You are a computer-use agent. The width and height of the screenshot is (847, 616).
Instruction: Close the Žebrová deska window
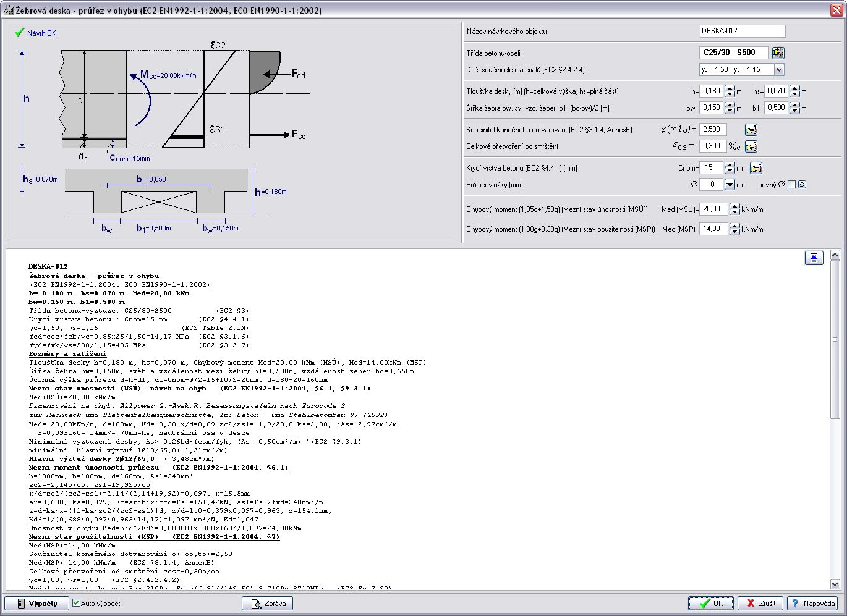tap(836, 11)
